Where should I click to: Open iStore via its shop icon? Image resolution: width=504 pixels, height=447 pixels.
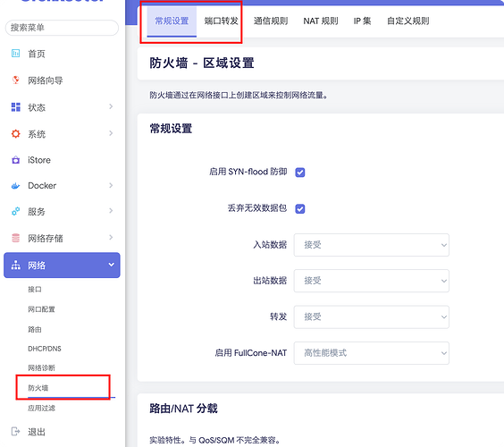point(15,160)
